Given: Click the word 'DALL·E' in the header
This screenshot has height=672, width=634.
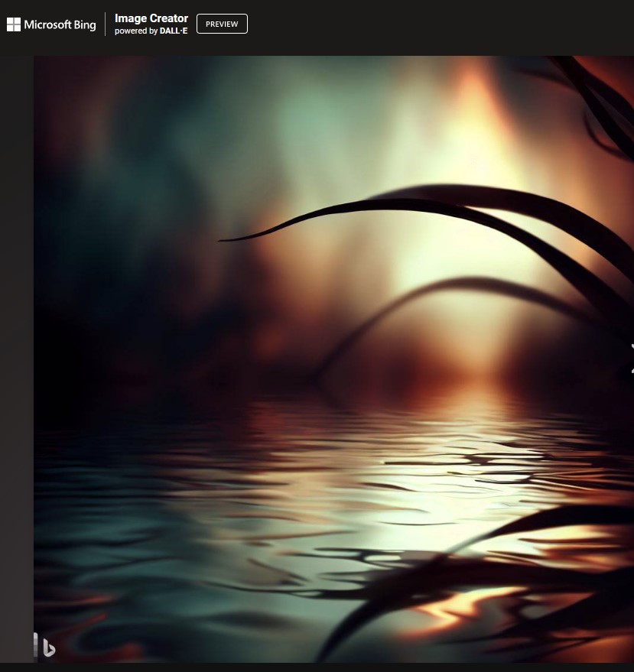Looking at the screenshot, I should click(174, 31).
